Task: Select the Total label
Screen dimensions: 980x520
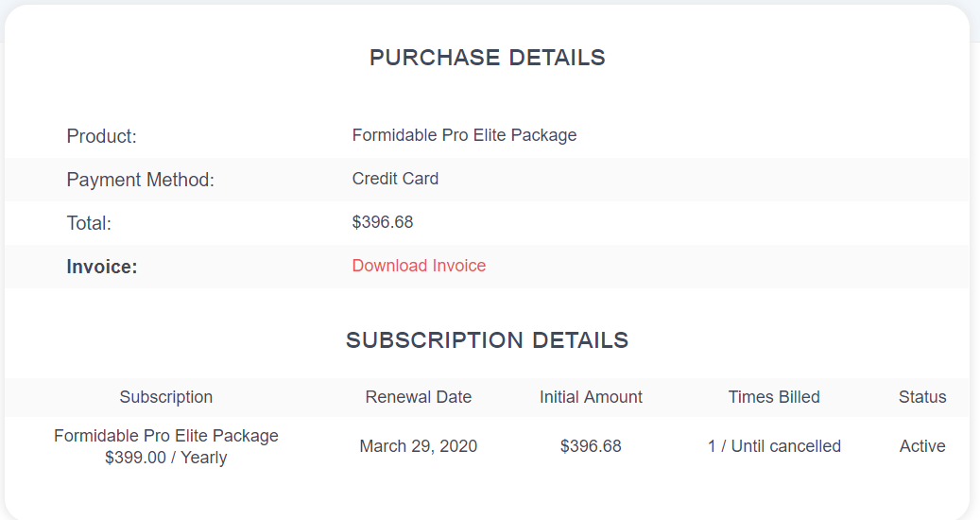Action: 89,223
